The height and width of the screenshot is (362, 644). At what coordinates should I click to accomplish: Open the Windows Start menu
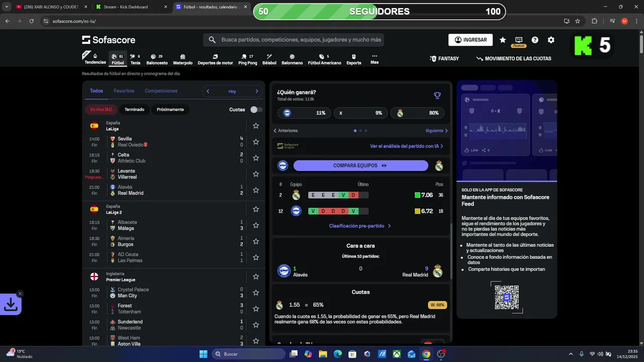tap(203, 354)
